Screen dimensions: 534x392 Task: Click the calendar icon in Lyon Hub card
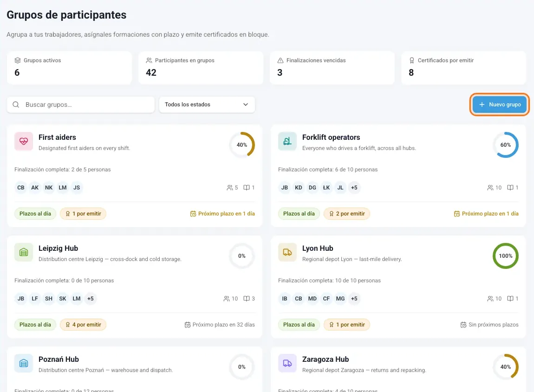[x=463, y=325]
